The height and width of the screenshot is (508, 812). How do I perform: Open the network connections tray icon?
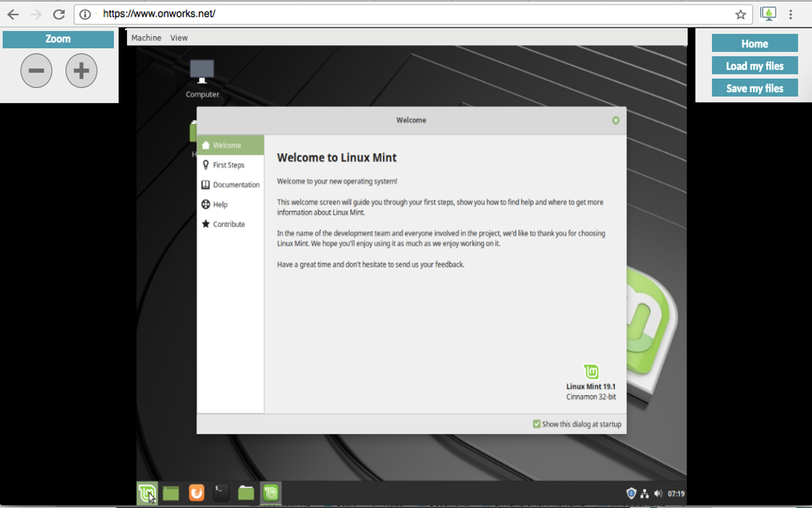point(645,493)
